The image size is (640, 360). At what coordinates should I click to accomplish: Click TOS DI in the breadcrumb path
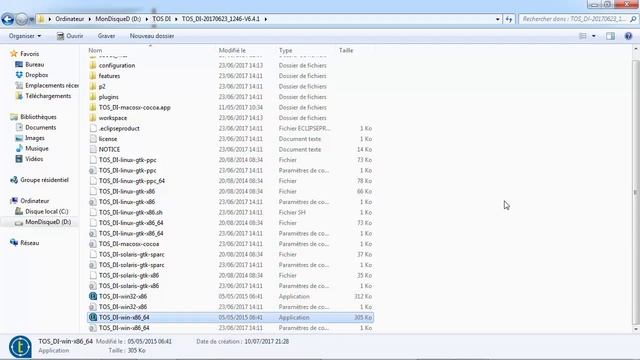[161, 19]
